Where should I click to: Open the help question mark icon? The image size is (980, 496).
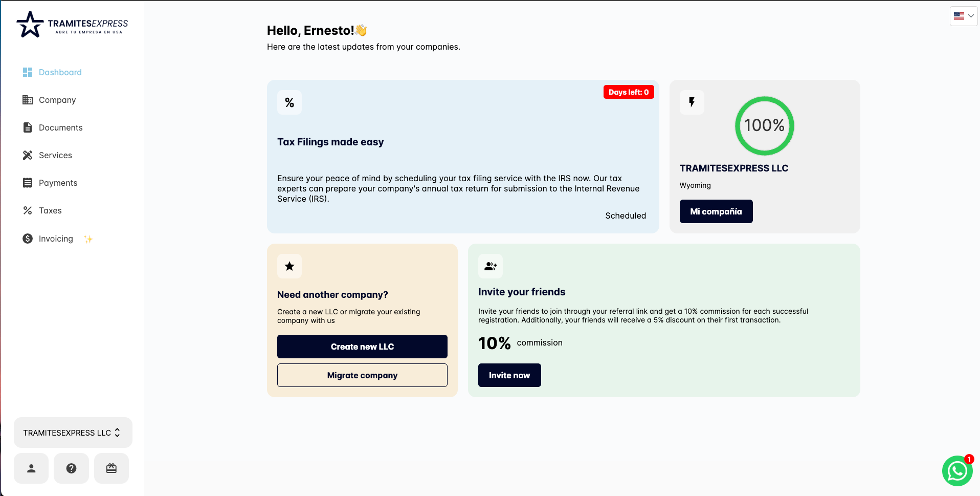(x=71, y=468)
